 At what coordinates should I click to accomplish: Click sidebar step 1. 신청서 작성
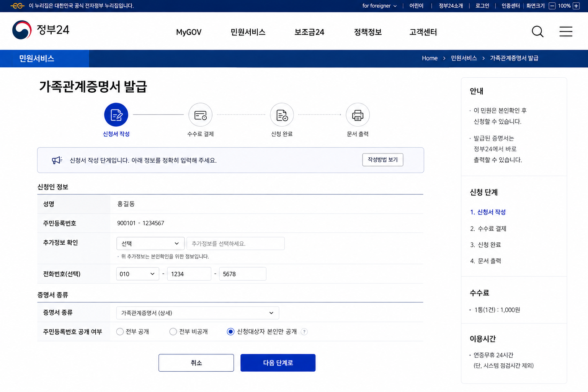(488, 212)
